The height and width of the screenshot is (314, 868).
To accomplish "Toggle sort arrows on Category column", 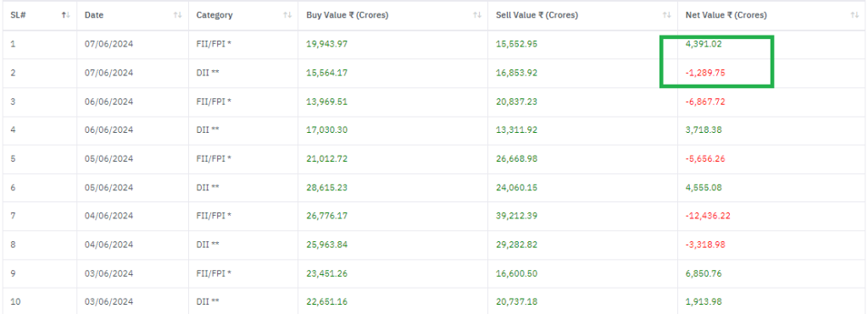I will pyautogui.click(x=287, y=15).
